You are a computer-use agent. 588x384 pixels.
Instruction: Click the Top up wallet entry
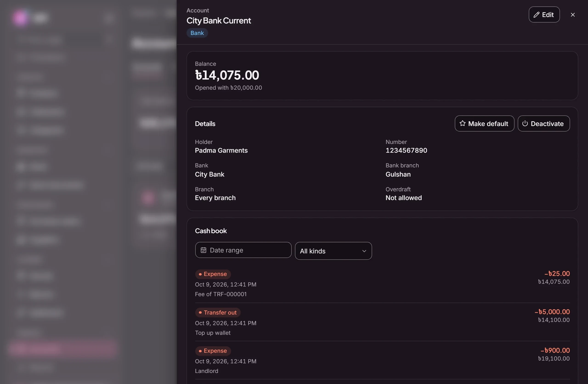pos(382,322)
